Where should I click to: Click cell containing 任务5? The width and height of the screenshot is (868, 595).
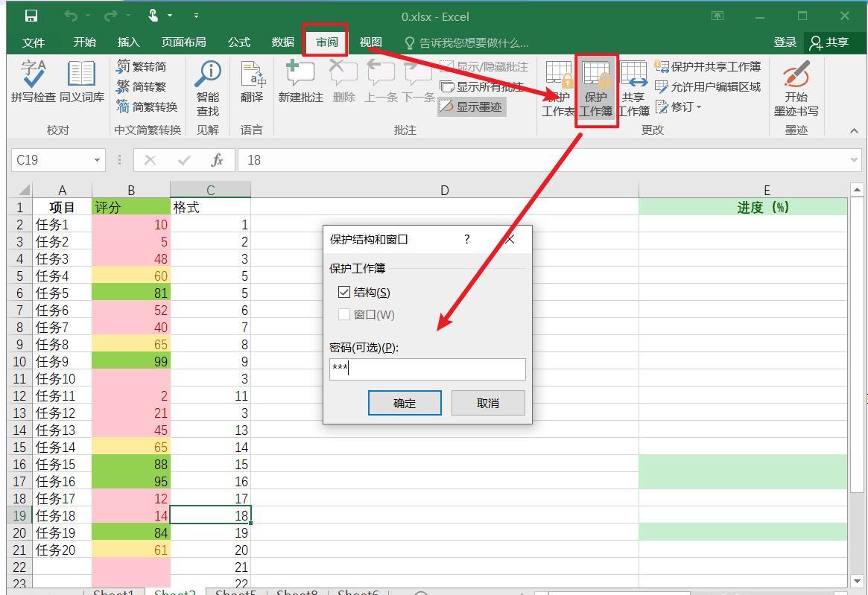(62, 293)
